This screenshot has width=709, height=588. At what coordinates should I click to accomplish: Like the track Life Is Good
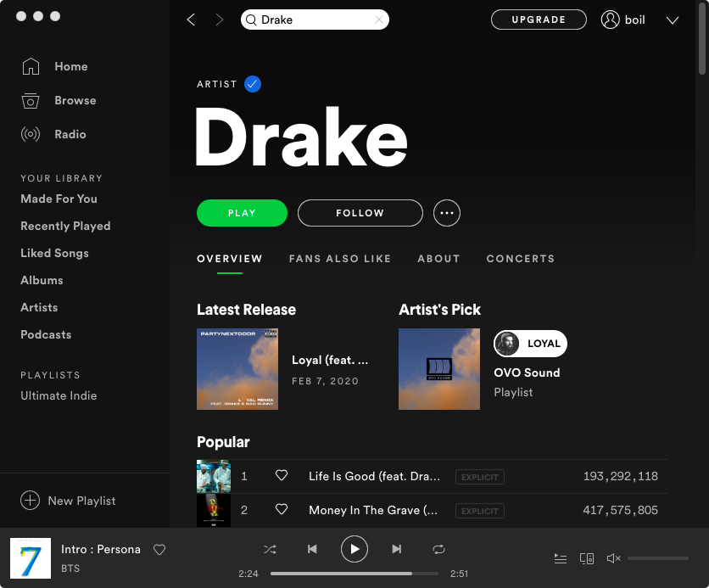point(282,475)
